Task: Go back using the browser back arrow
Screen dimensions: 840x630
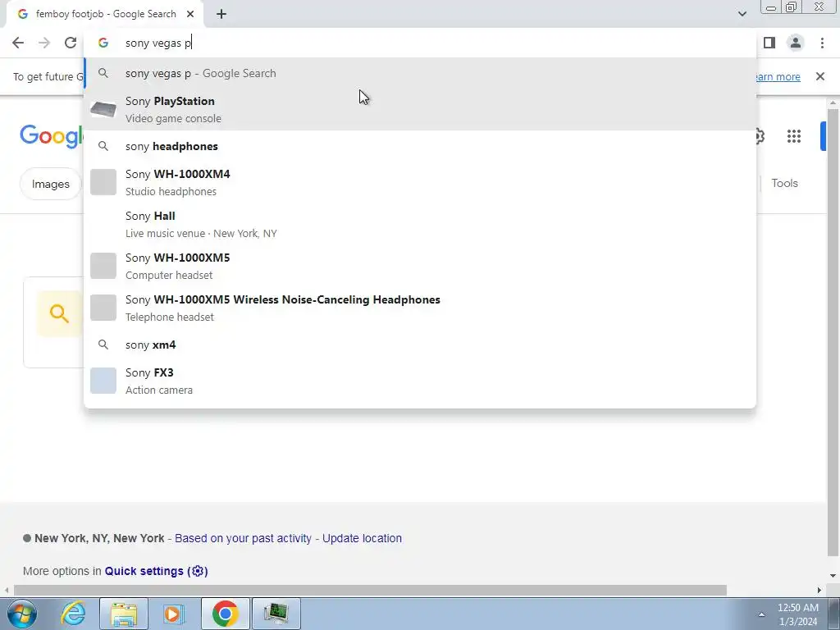Action: click(18, 43)
